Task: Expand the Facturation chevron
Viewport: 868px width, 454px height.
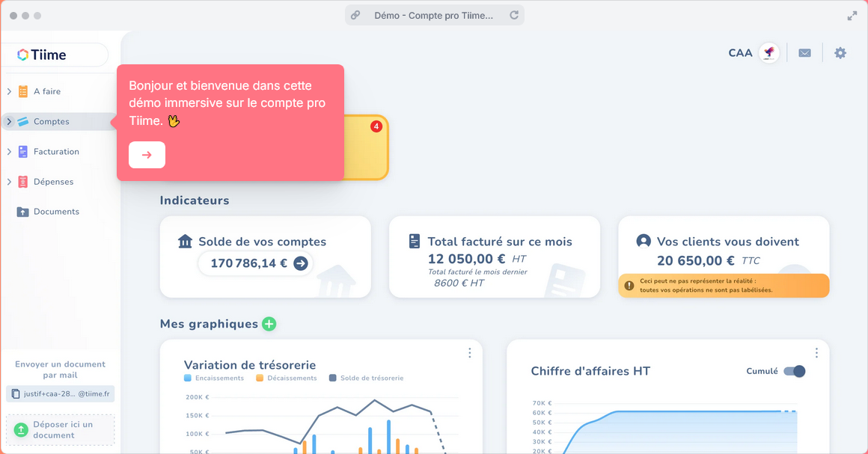Action: (9, 152)
